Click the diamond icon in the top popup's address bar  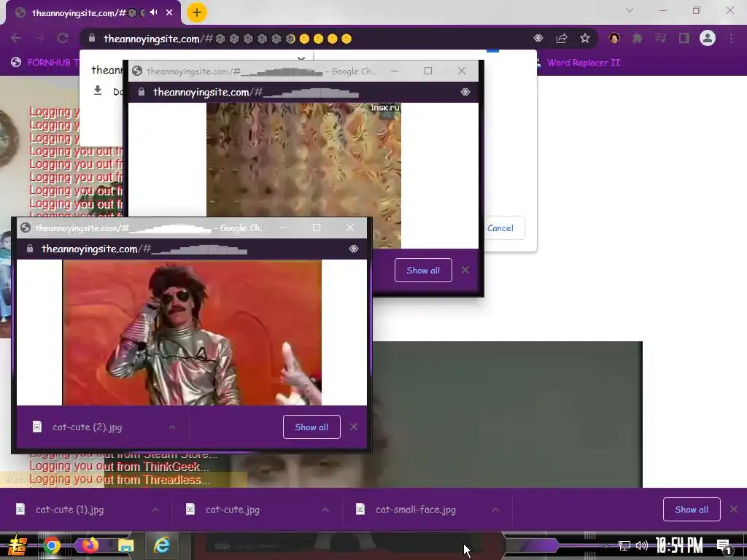pyautogui.click(x=465, y=92)
